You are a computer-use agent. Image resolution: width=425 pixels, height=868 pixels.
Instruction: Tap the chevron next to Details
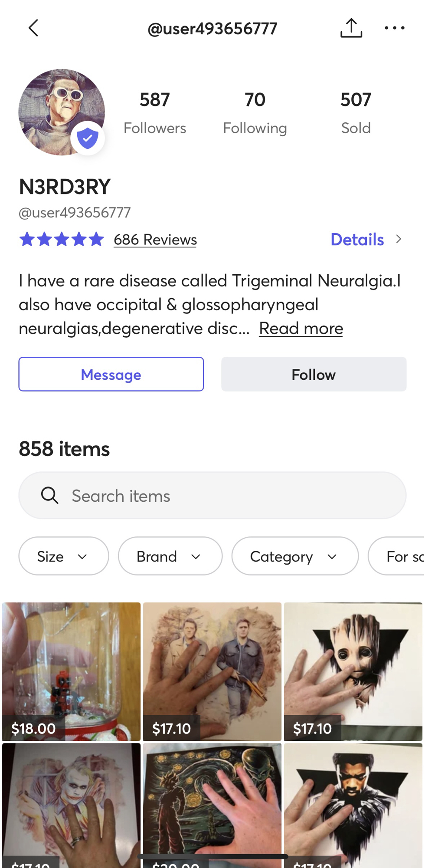[399, 239]
